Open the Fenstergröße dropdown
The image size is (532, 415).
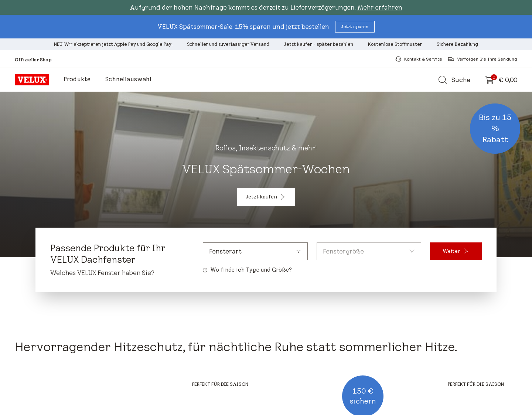[369, 251]
